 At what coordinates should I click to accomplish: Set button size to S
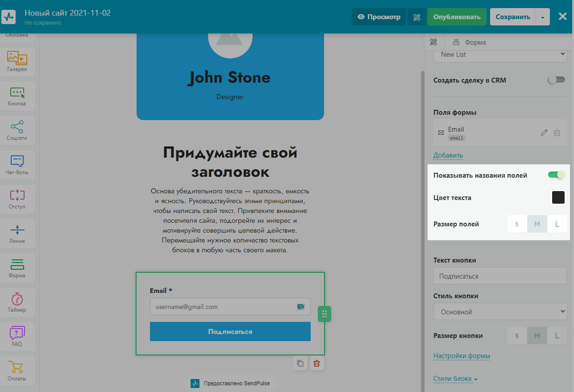(517, 336)
